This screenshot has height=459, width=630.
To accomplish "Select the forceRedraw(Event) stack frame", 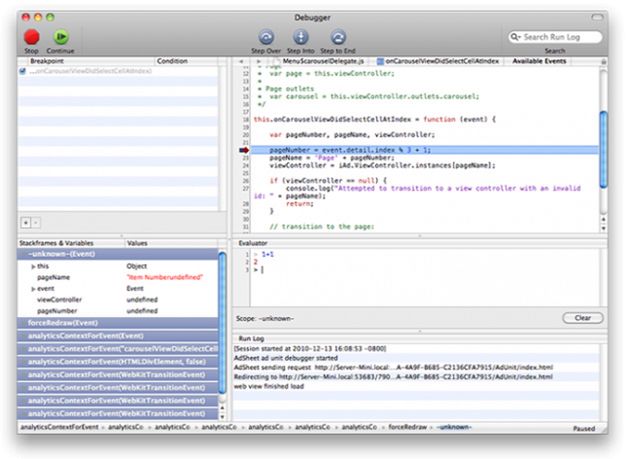I will (118, 323).
